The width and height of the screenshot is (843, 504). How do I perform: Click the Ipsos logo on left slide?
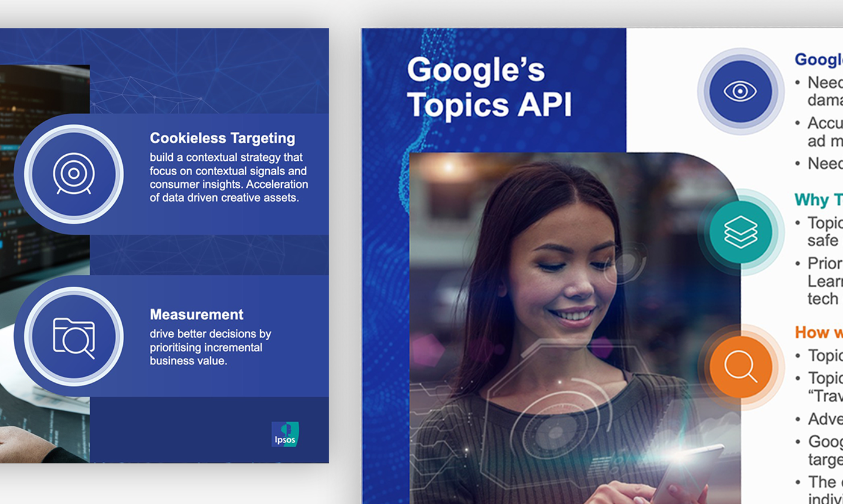285,434
